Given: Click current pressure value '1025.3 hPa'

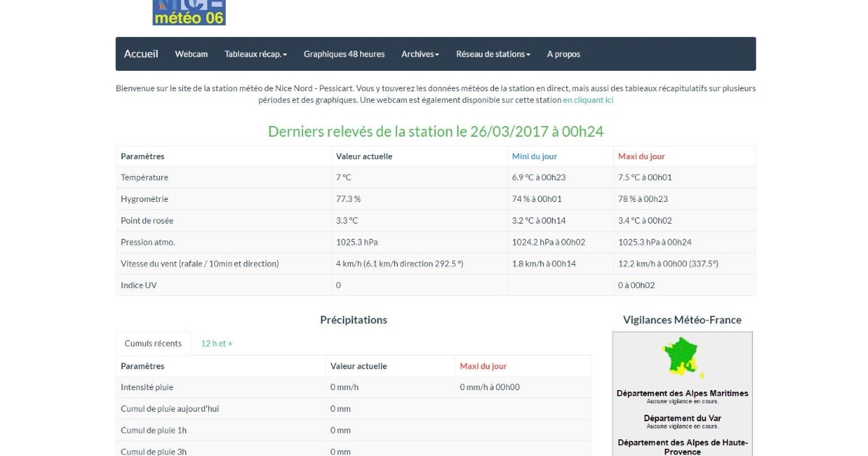Looking at the screenshot, I should click(357, 242).
